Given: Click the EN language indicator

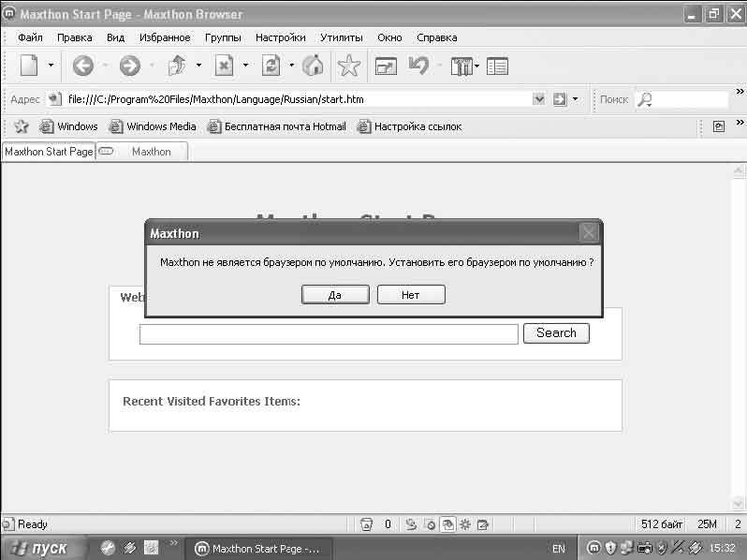Looking at the screenshot, I should point(558,549).
